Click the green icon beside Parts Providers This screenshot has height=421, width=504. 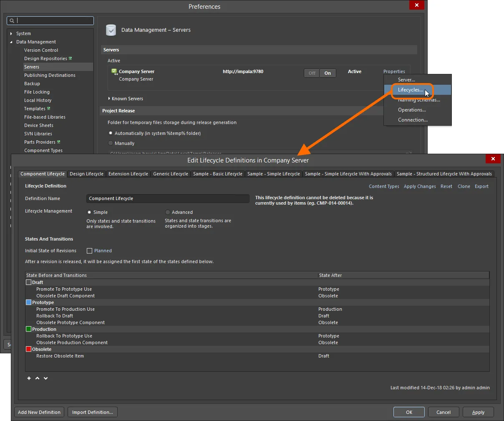(59, 142)
